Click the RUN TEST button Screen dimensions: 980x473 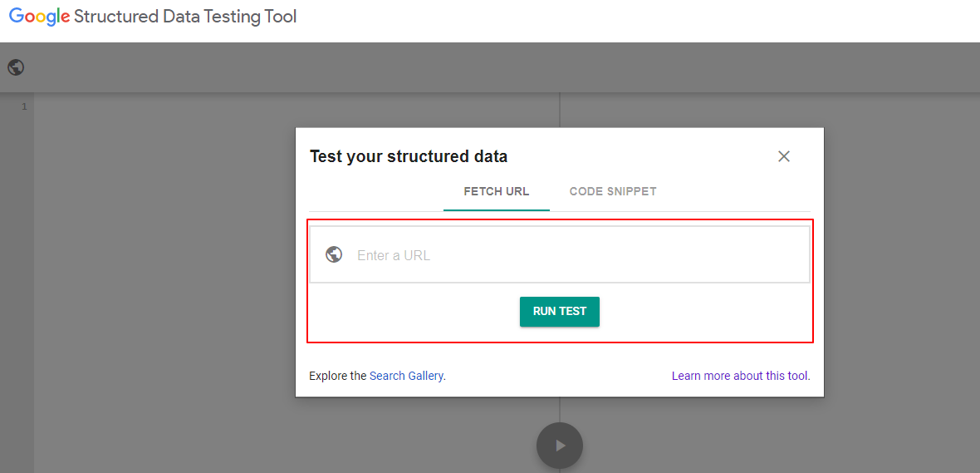click(560, 312)
